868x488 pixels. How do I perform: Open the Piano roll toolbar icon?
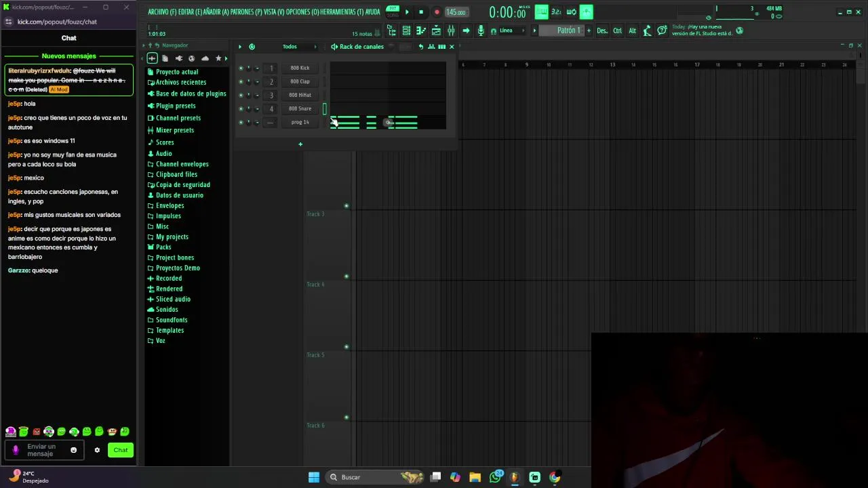click(421, 30)
